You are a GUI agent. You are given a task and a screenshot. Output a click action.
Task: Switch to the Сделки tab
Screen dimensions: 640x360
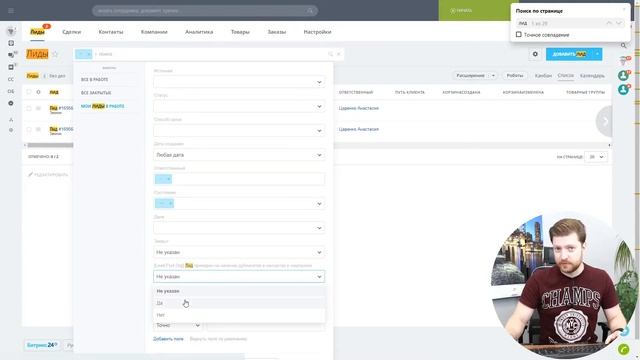point(71,32)
